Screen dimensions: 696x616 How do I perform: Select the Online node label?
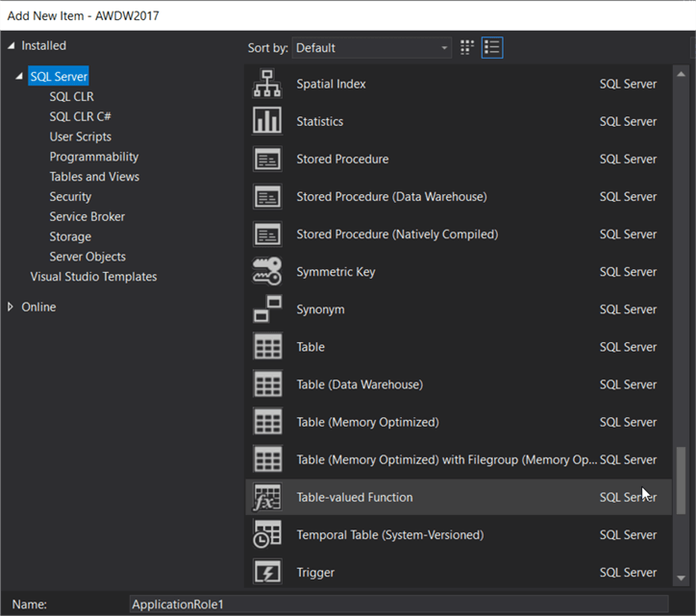(x=38, y=307)
